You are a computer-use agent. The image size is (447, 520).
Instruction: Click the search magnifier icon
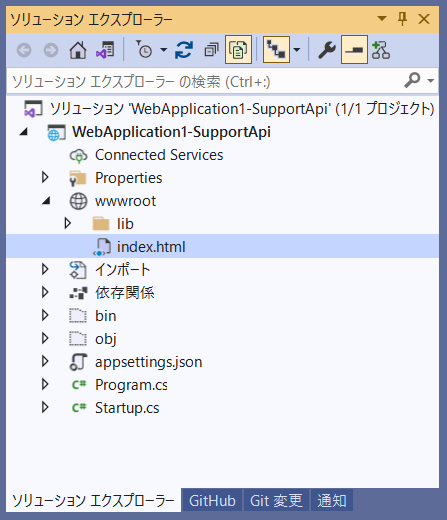tap(413, 80)
